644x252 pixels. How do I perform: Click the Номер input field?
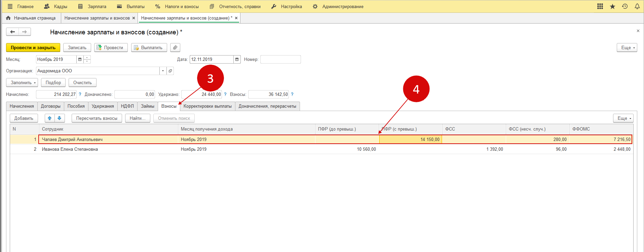[280, 59]
